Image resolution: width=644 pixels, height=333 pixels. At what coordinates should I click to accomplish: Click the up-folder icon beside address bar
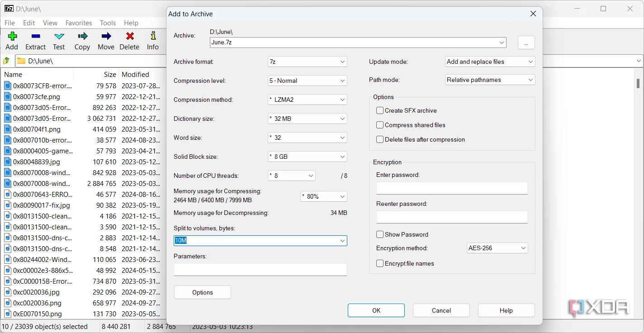pyautogui.click(x=7, y=61)
